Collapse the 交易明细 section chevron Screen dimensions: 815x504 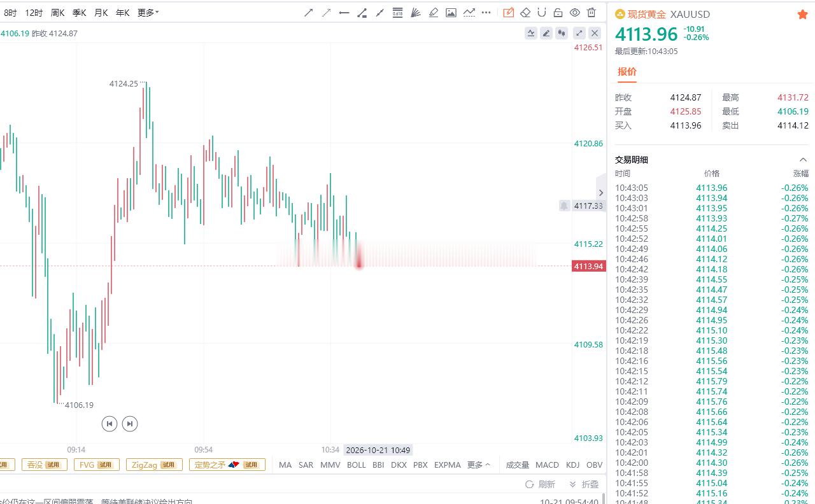coord(803,160)
